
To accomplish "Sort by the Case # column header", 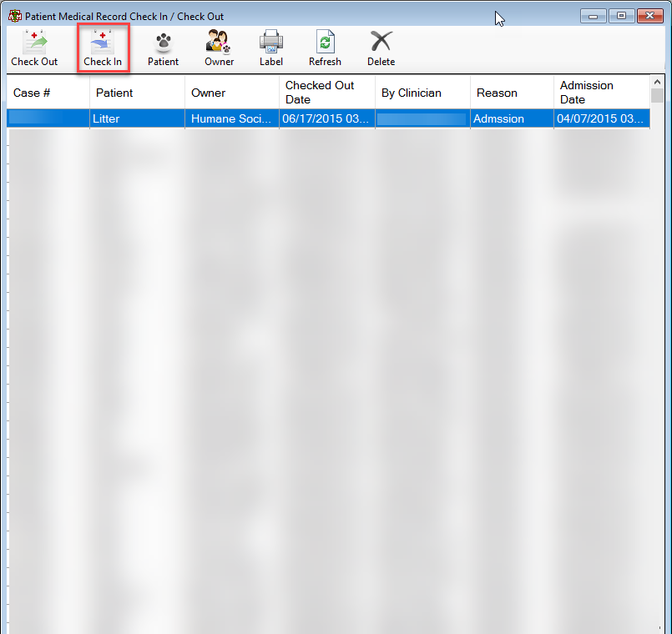I will click(48, 93).
